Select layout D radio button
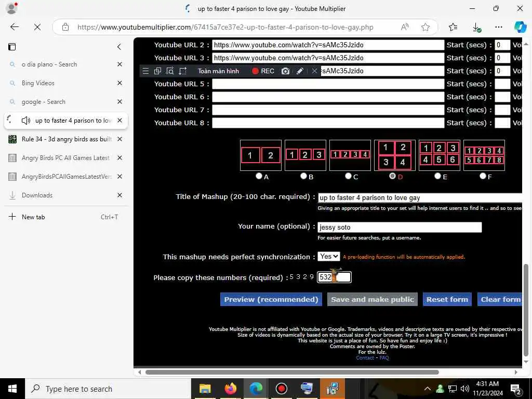This screenshot has height=399, width=532. coord(393,176)
